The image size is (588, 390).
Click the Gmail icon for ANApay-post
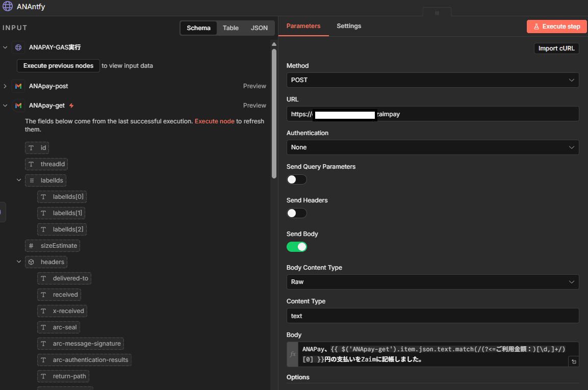(x=18, y=86)
